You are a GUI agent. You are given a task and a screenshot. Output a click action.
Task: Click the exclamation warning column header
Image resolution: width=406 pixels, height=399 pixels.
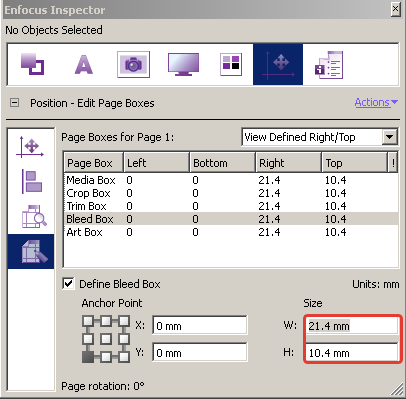(393, 163)
